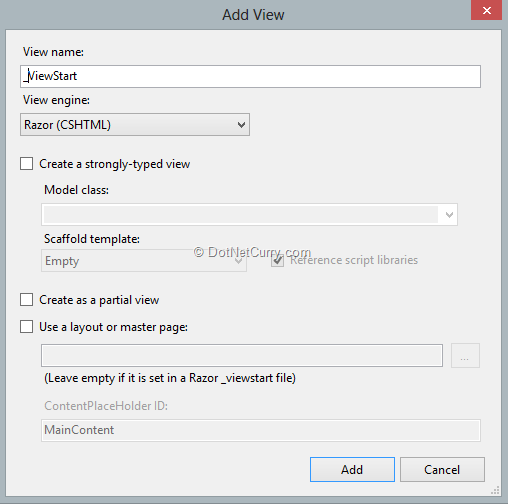
Task: Click the 'Create as a partial view' label
Action: pyautogui.click(x=99, y=300)
